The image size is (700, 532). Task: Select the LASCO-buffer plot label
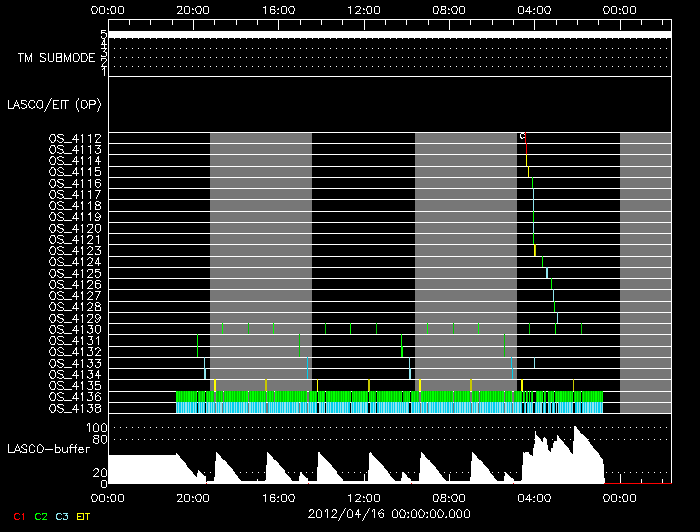pos(49,449)
